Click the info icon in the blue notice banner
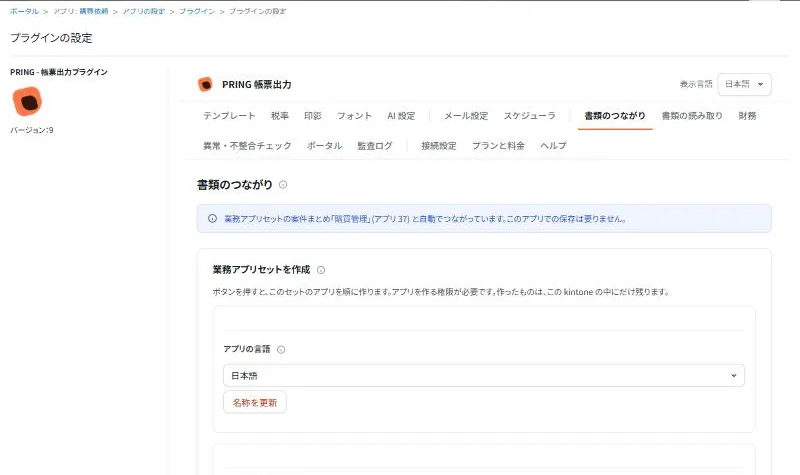800x475 pixels. tap(212, 218)
